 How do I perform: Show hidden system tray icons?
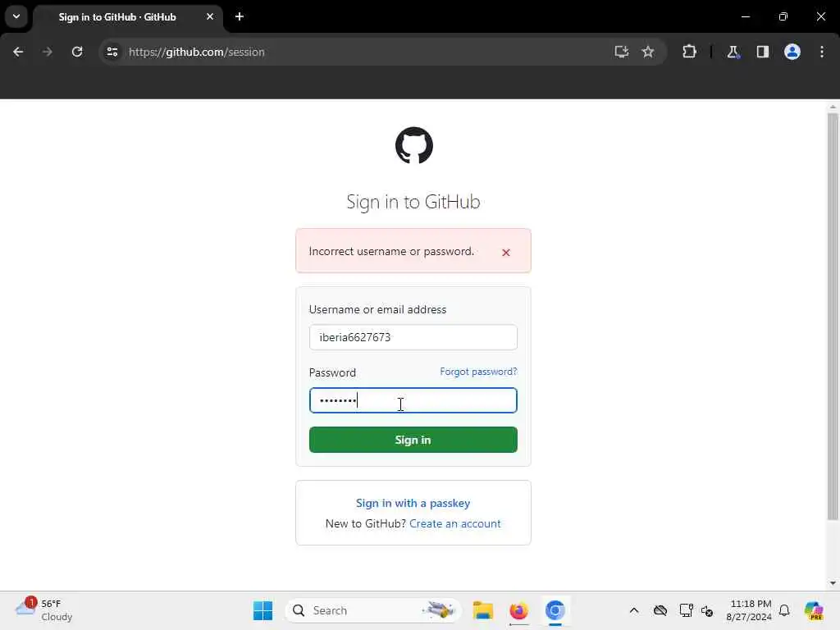pos(634,610)
